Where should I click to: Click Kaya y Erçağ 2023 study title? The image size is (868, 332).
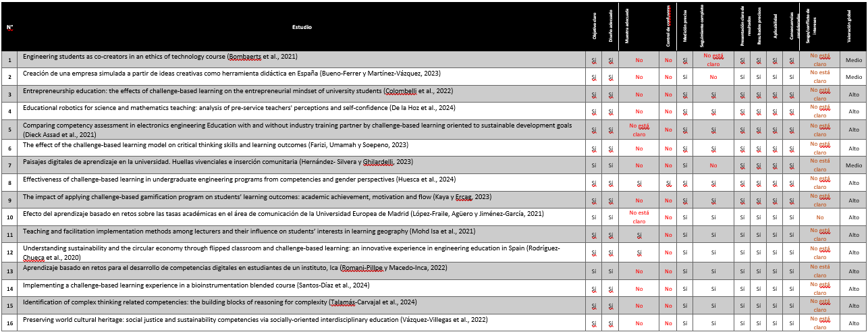[x=256, y=197]
